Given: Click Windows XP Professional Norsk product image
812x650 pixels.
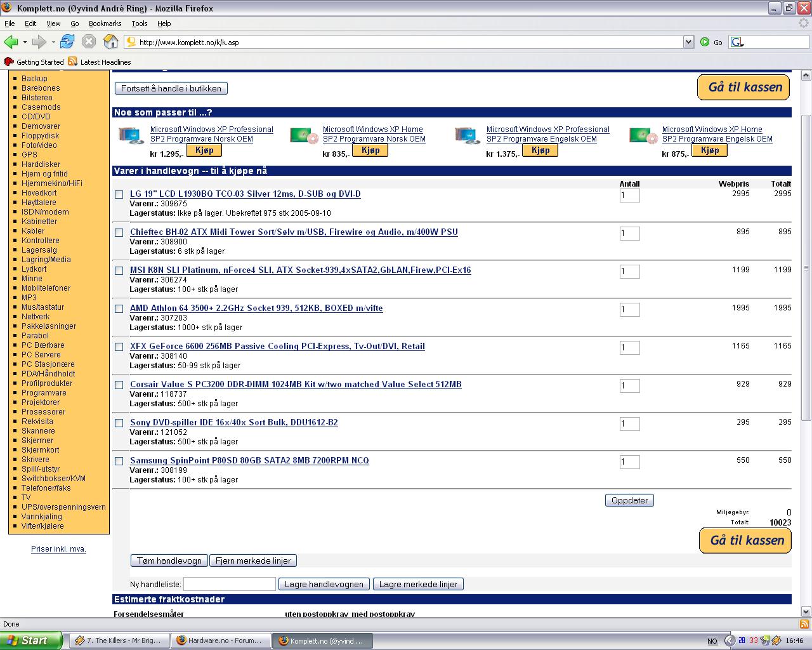Looking at the screenshot, I should click(131, 135).
